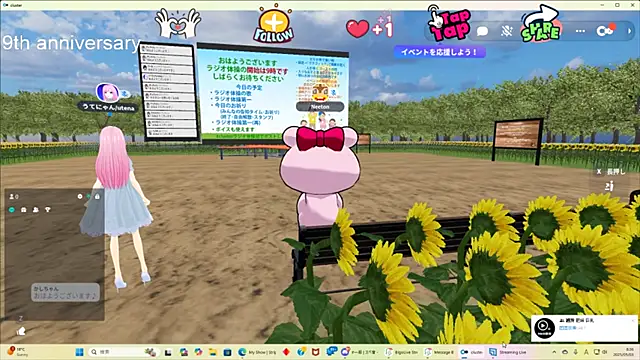The width and height of the screenshot is (640, 360).
Task: Open the three-dot more options menu
Action: [x=580, y=31]
